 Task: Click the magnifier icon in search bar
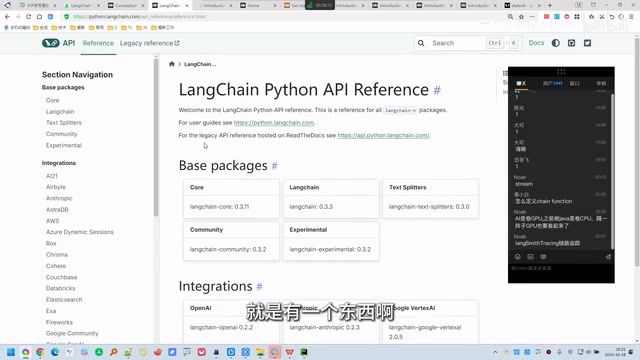[421, 43]
